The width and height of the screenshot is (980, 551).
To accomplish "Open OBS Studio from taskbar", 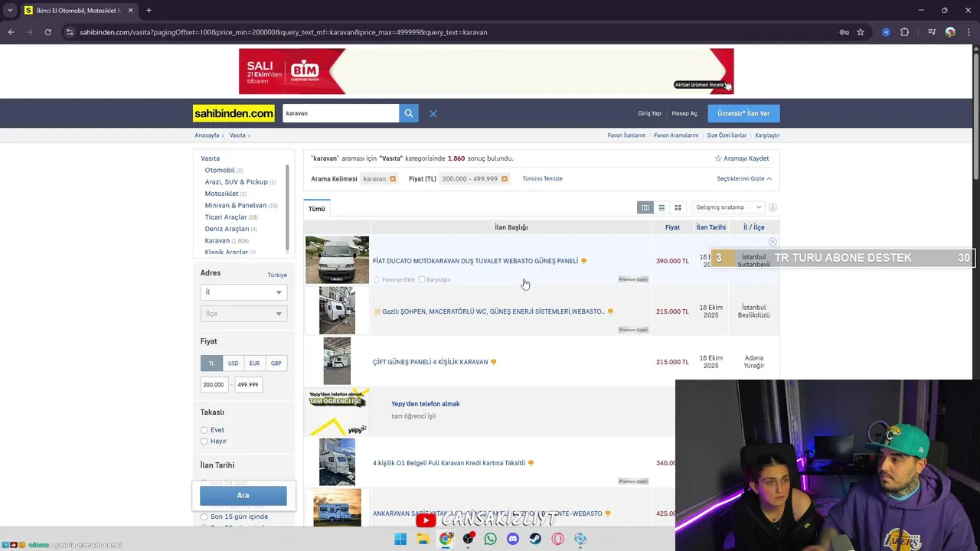I will pyautogui.click(x=468, y=539).
